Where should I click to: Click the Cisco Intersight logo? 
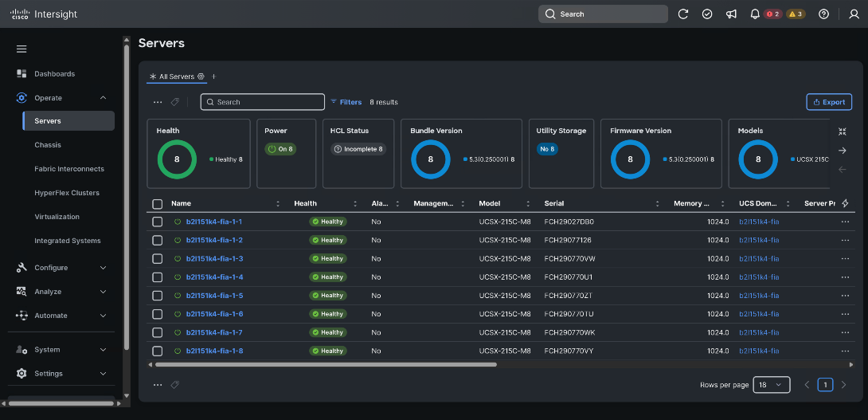point(44,14)
